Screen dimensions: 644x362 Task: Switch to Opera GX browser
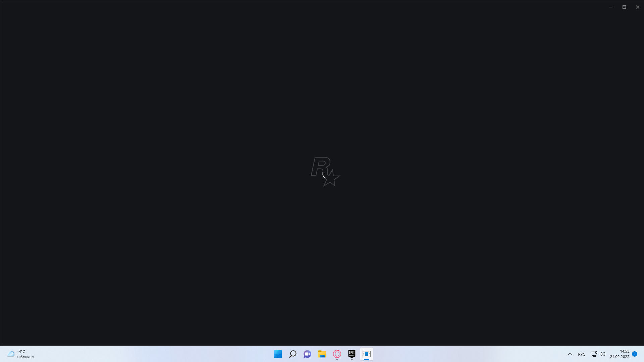[337, 354]
